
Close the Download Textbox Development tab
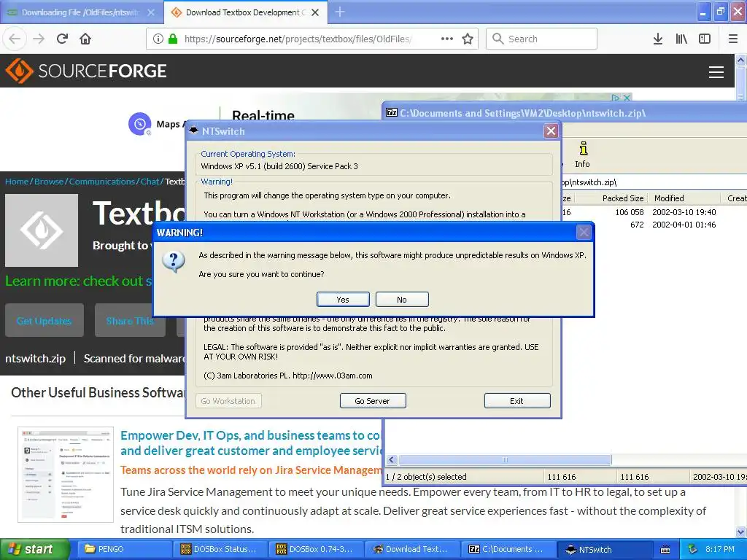tap(315, 12)
